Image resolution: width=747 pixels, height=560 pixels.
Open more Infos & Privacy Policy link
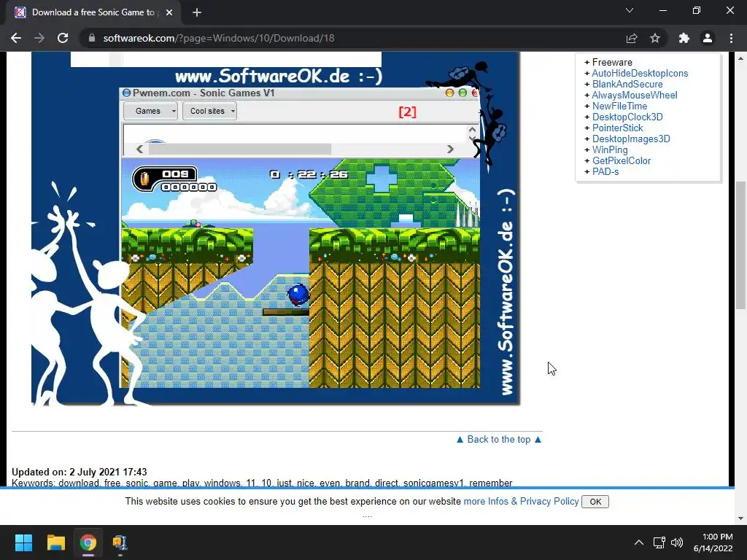click(x=521, y=502)
